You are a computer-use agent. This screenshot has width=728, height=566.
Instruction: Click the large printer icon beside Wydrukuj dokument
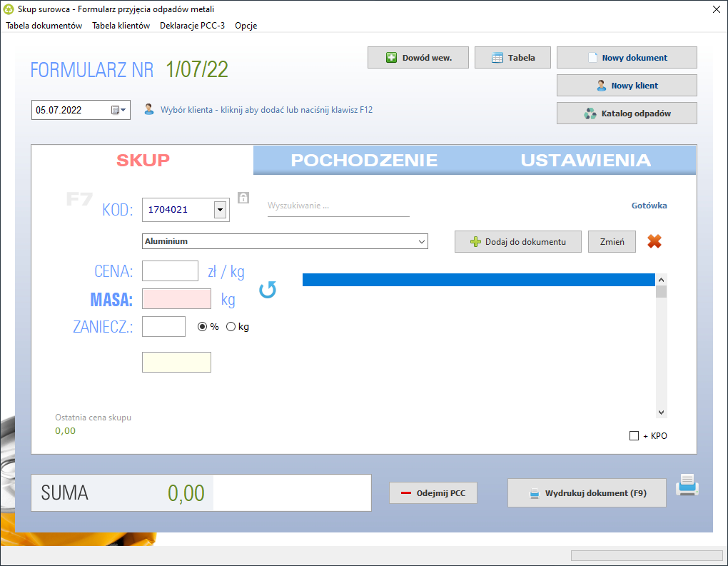pyautogui.click(x=687, y=485)
